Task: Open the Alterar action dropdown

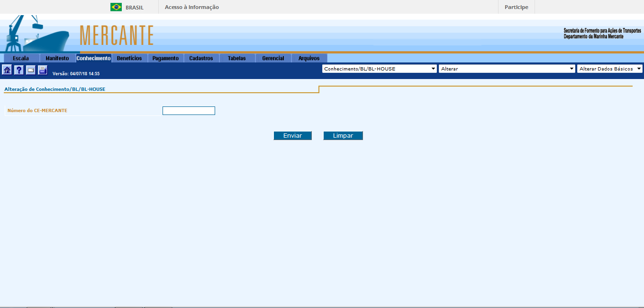Action: point(507,69)
